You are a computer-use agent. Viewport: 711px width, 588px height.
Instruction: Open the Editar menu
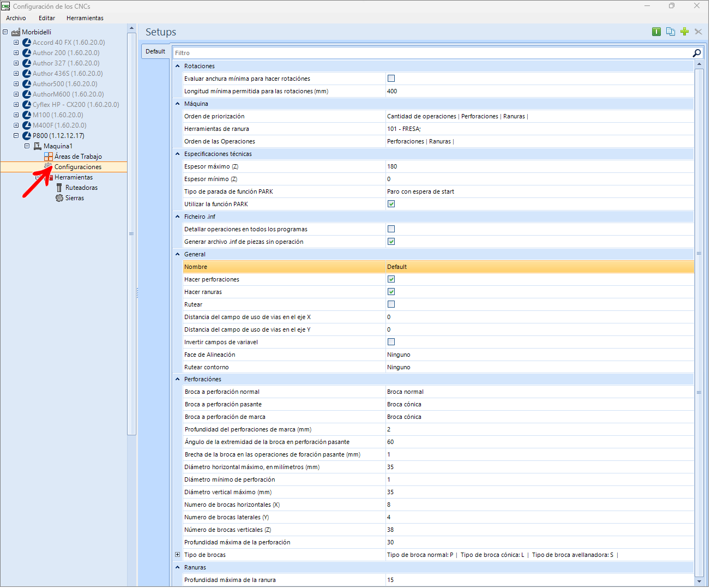pyautogui.click(x=47, y=18)
